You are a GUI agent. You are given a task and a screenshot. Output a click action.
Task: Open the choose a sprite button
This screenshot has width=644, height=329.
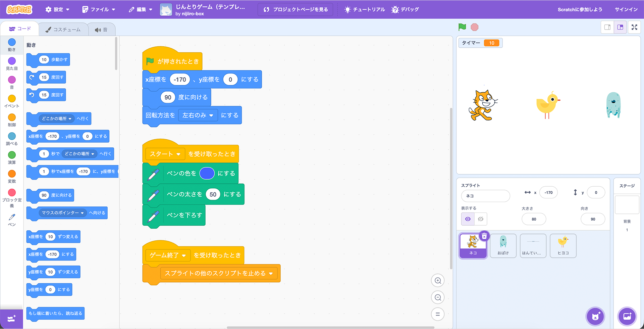pyautogui.click(x=595, y=316)
